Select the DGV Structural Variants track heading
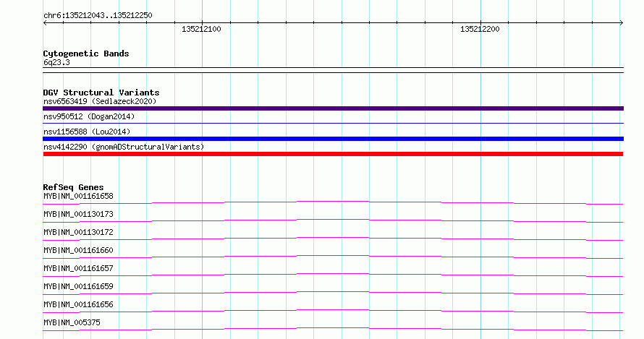 101,93
